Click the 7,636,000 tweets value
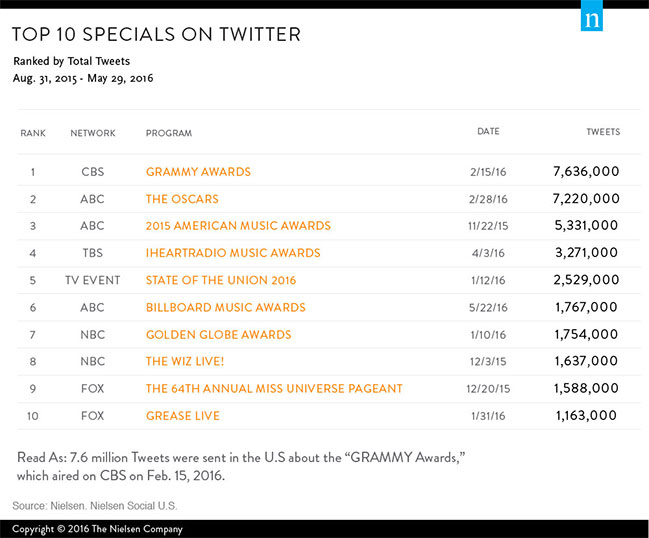 (x=586, y=172)
